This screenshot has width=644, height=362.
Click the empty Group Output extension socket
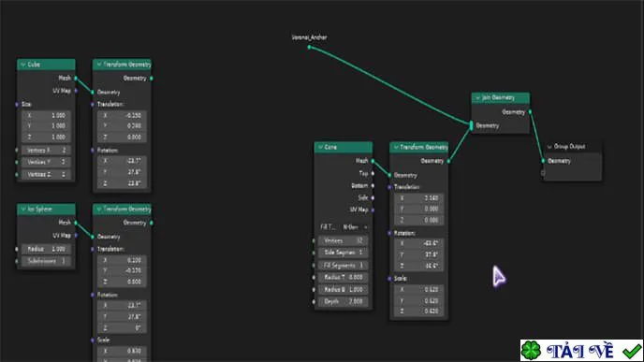click(543, 173)
